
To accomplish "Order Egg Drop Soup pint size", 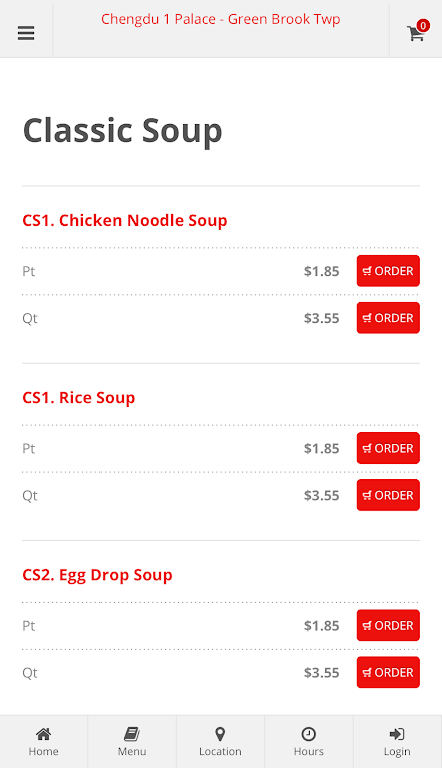I will pyautogui.click(x=388, y=625).
